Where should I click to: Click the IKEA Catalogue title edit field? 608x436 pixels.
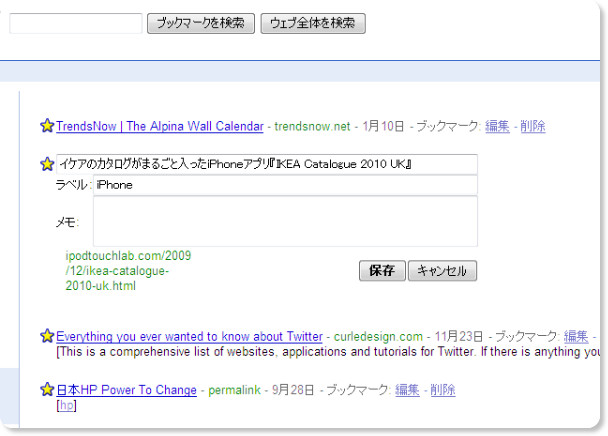point(267,164)
